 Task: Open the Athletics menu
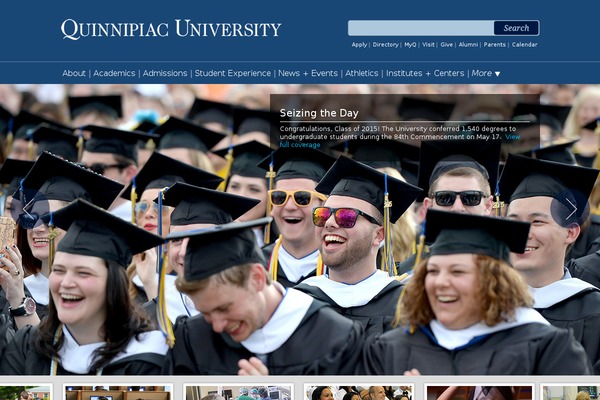(x=362, y=73)
